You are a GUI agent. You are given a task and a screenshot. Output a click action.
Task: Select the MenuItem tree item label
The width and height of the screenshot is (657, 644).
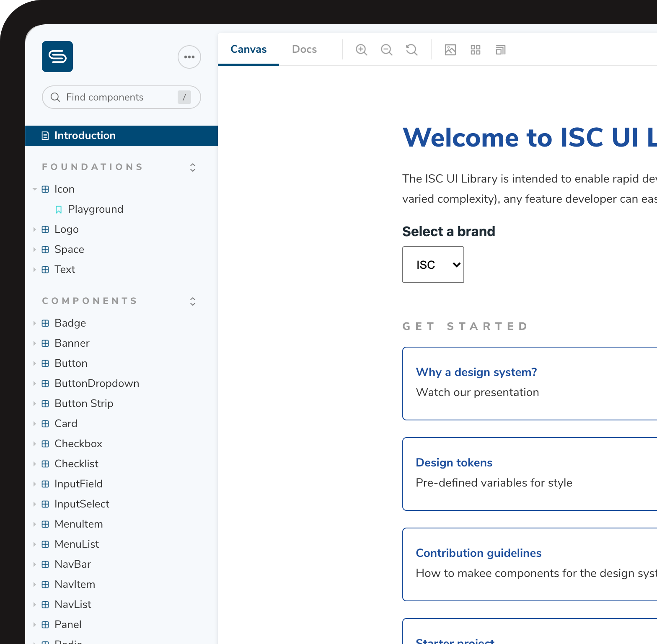click(79, 524)
